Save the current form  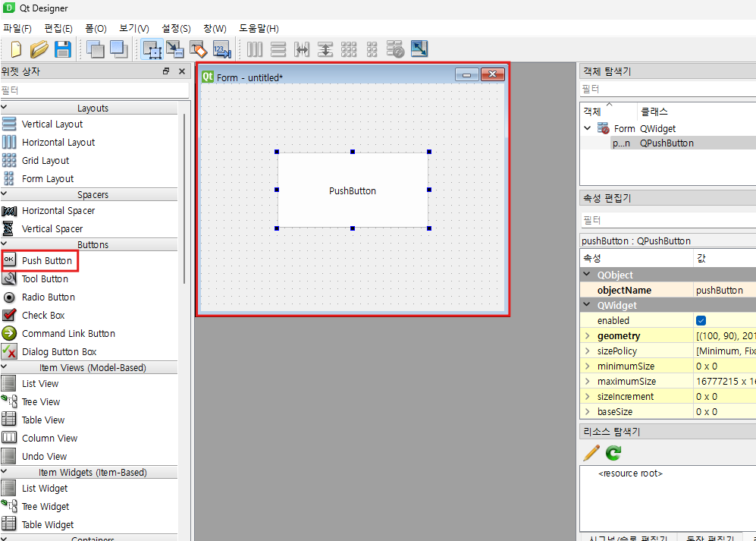pos(63,49)
